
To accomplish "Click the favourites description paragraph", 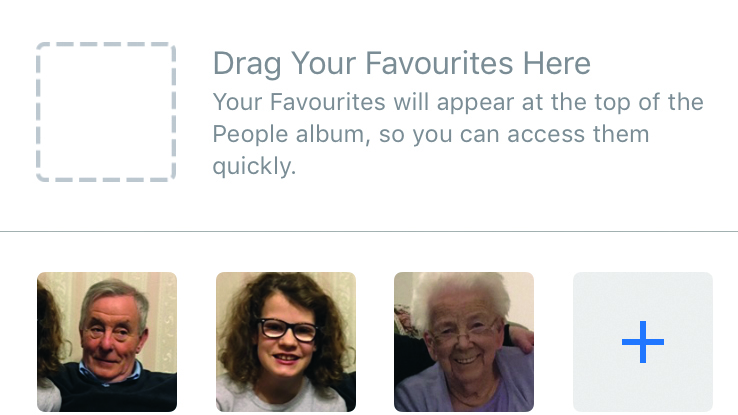I will (458, 134).
